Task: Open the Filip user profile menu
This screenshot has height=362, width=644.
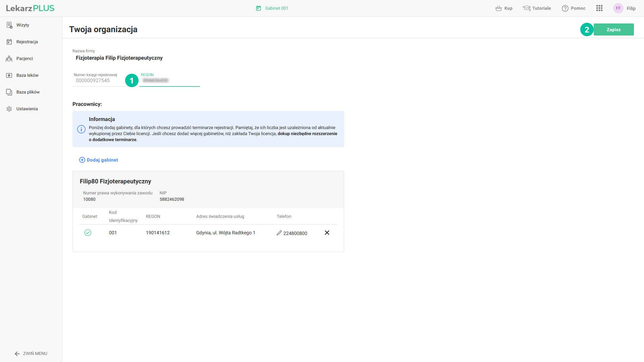Action: click(x=624, y=8)
